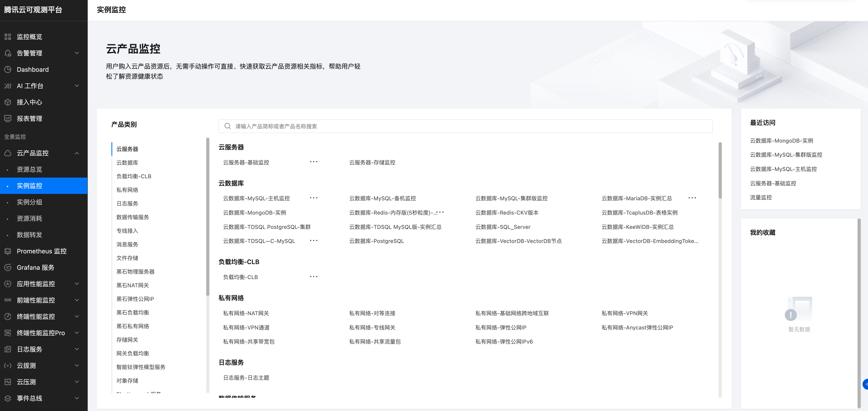
Task: Open more options for 云数据库-MariaDB-实例汇总
Action: [x=692, y=198]
